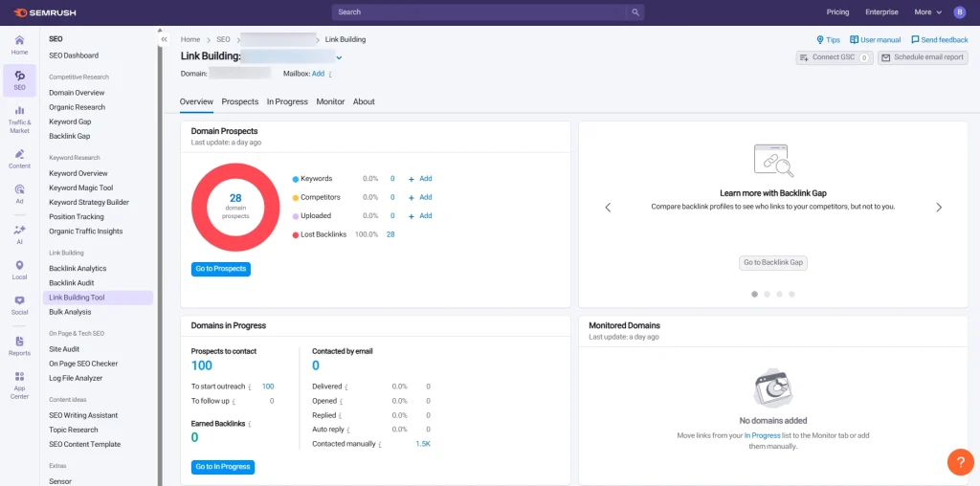Viewport: 980px width, 486px height.
Task: Click the Contacted manually value 1.5K
Action: coord(423,444)
